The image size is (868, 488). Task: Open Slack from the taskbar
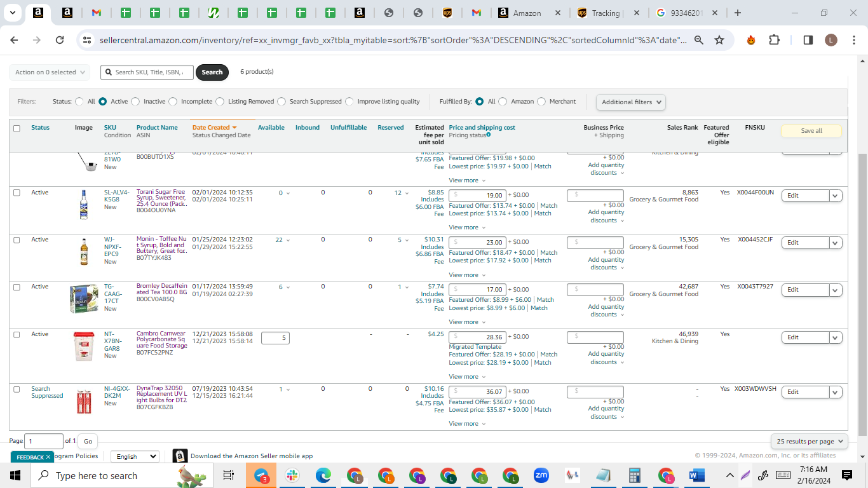292,475
